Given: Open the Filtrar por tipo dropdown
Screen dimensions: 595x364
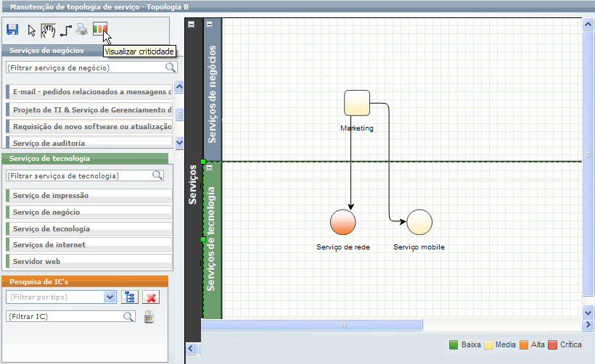Looking at the screenshot, I should (x=110, y=297).
